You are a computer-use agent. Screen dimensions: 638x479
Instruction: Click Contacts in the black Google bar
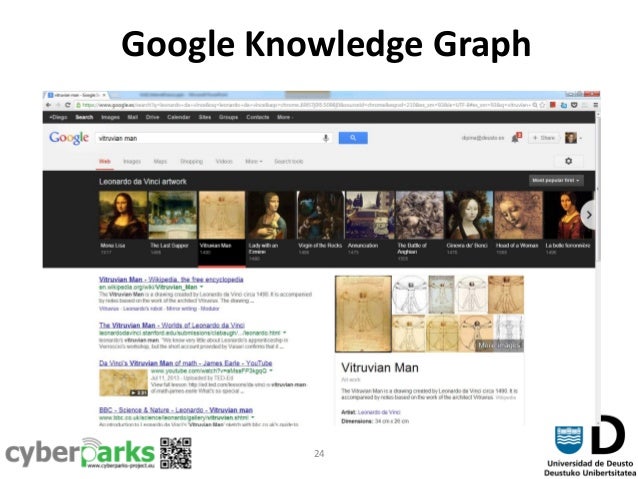coord(258,117)
